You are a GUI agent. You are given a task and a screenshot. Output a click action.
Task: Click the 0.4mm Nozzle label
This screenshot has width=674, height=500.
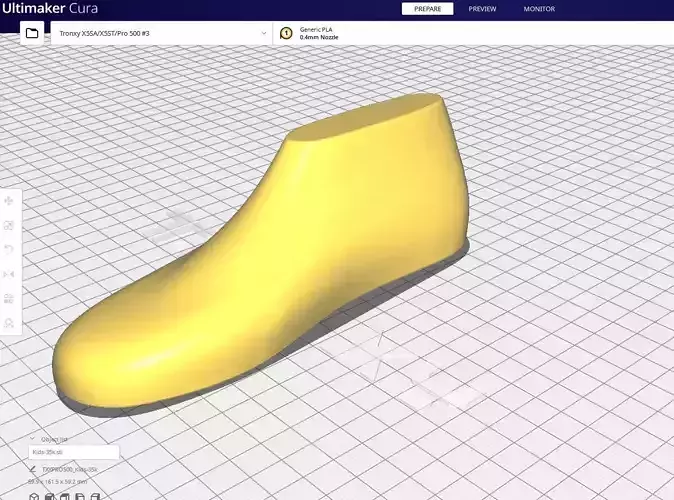319,37
